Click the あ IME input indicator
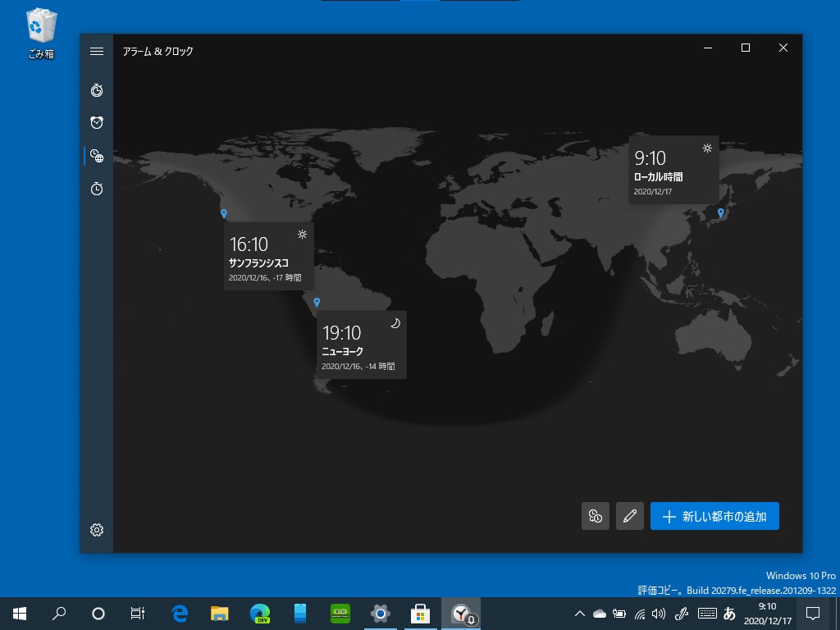 point(729,614)
